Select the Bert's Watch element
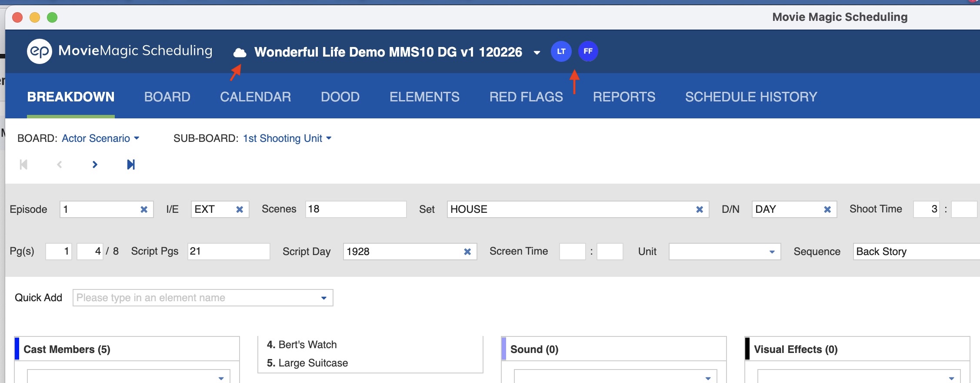980x383 pixels. click(x=302, y=345)
